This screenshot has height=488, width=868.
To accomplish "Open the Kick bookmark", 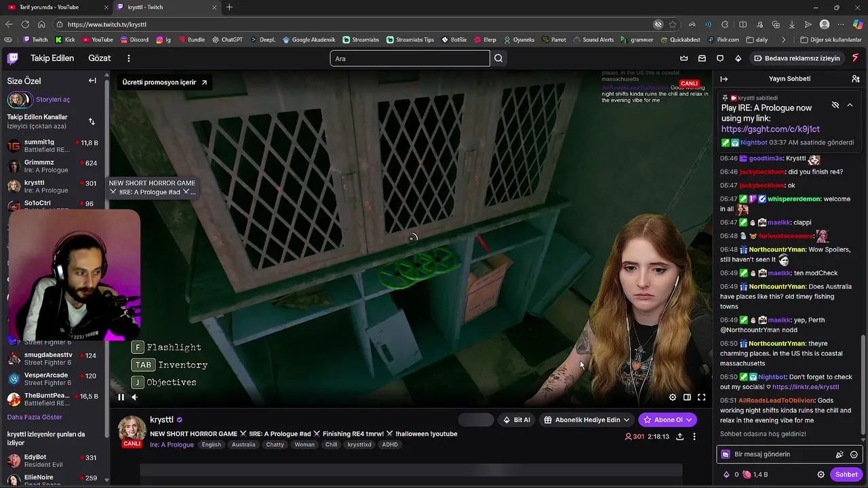I will click(65, 40).
